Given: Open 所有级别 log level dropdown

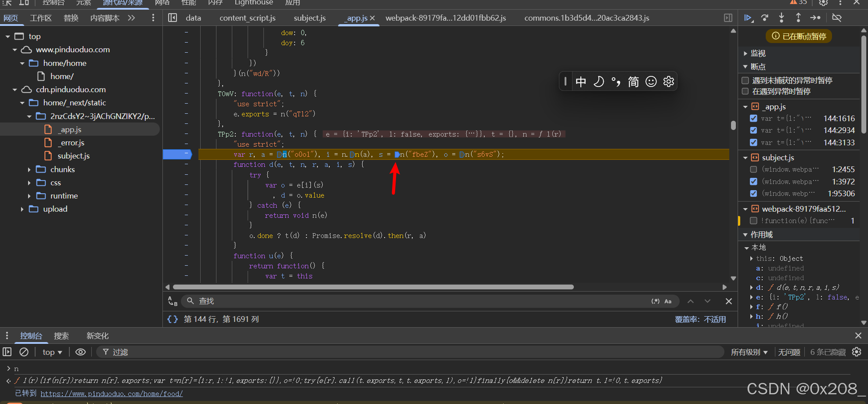Looking at the screenshot, I should coord(749,352).
